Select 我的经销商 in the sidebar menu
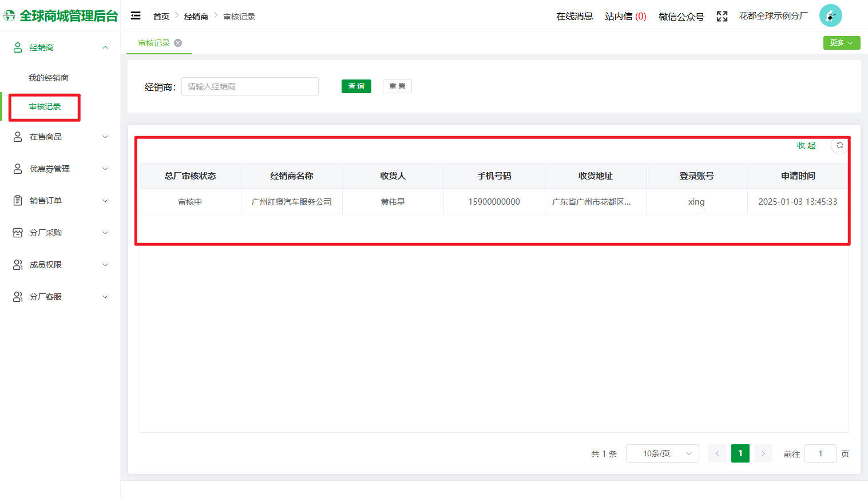The width and height of the screenshot is (868, 498). (x=49, y=77)
